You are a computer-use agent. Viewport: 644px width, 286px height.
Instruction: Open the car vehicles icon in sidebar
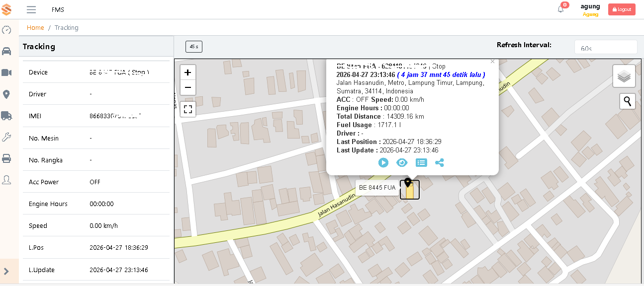(6, 51)
